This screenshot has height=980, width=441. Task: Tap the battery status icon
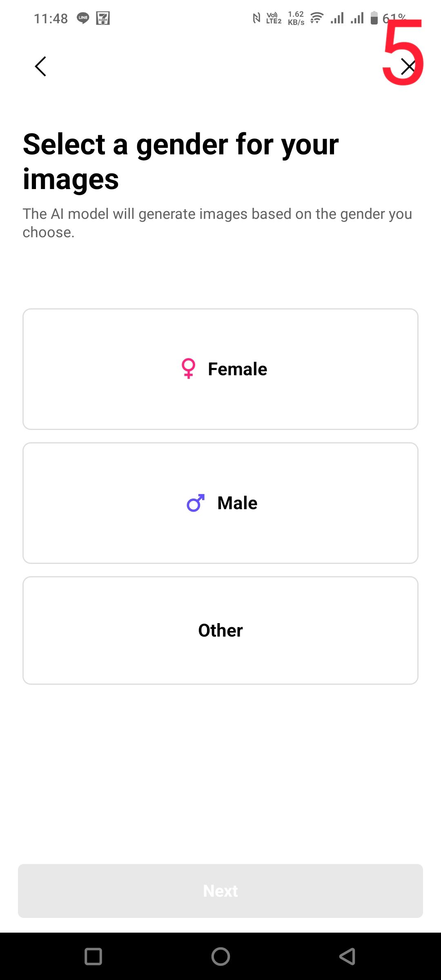point(374,18)
